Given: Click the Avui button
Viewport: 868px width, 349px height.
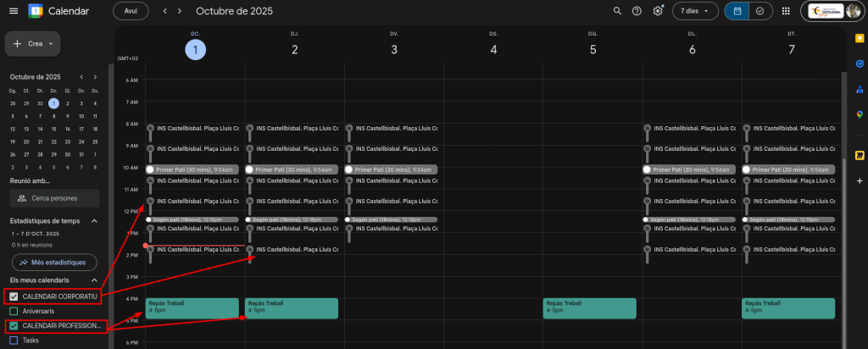Looking at the screenshot, I should 131,11.
